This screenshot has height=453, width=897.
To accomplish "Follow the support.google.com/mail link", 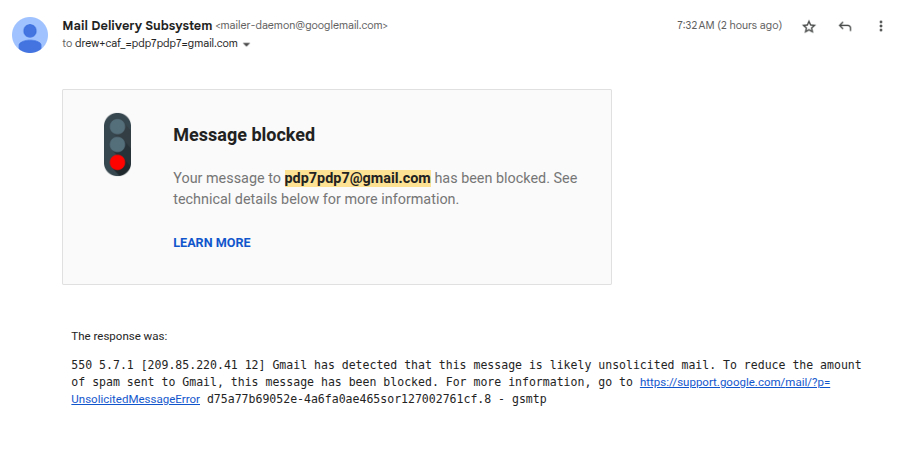I will tap(734, 382).
